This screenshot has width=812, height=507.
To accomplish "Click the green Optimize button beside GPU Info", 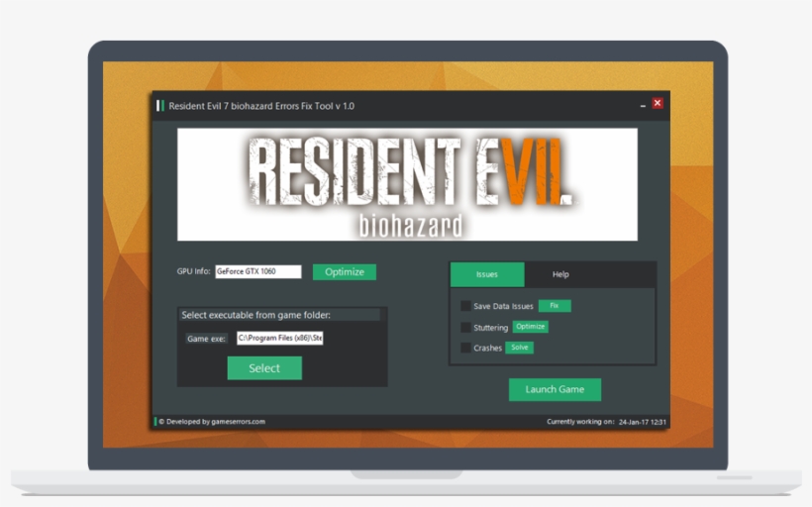I will [345, 272].
